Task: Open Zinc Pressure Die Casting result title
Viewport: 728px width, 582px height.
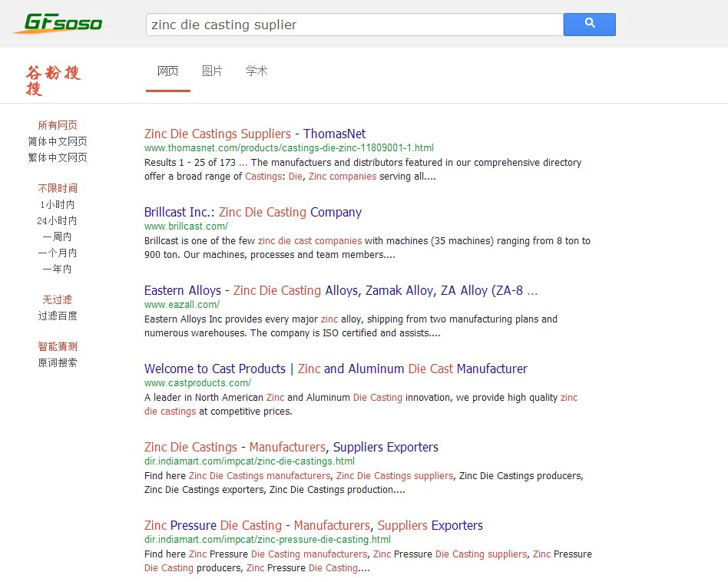Action: [313, 525]
